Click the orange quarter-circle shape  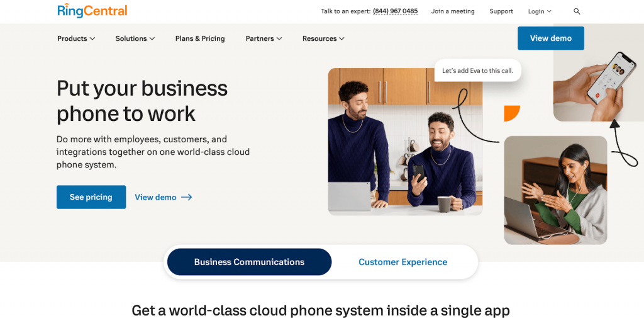tap(511, 113)
